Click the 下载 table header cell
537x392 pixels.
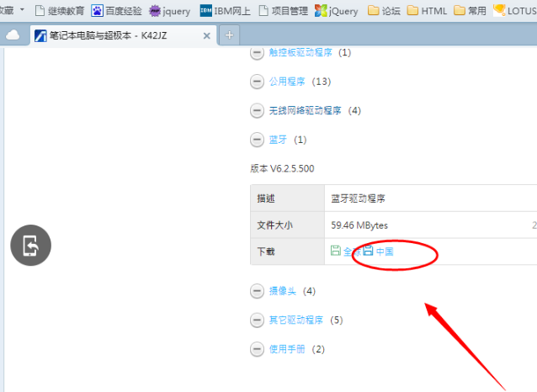coord(287,252)
